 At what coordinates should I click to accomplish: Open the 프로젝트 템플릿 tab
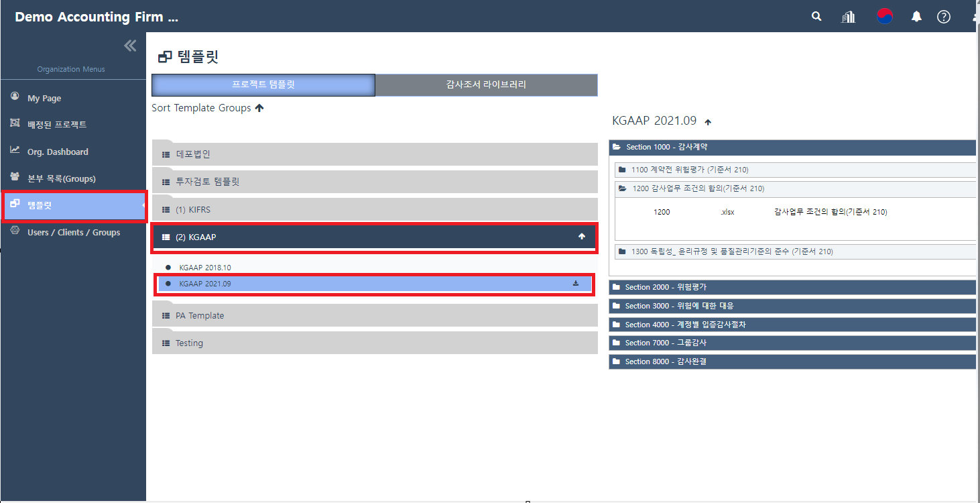point(263,85)
